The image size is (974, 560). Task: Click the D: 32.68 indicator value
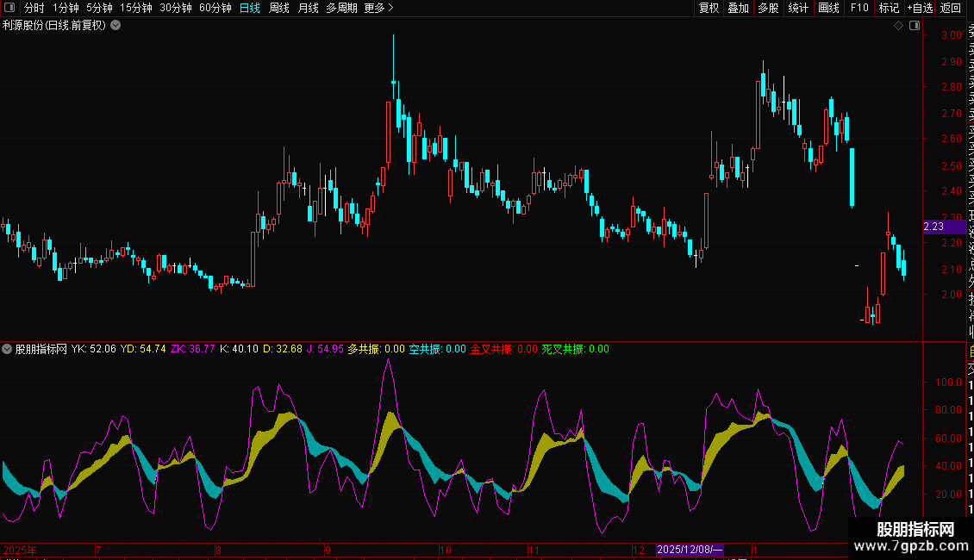coord(283,349)
